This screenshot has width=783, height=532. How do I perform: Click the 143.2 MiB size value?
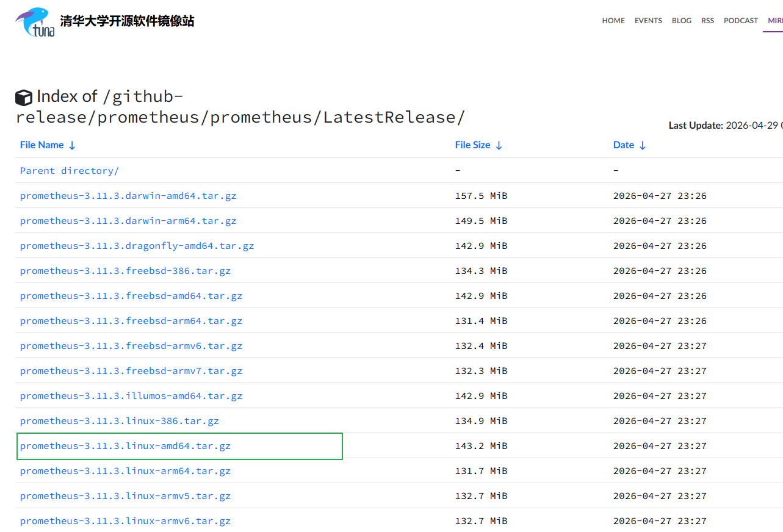481,446
